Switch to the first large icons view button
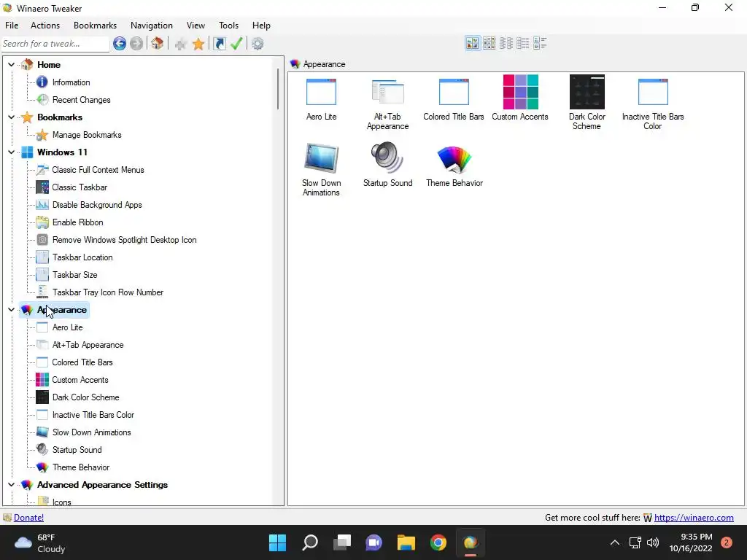Viewport: 747px width, 560px height. tap(473, 43)
